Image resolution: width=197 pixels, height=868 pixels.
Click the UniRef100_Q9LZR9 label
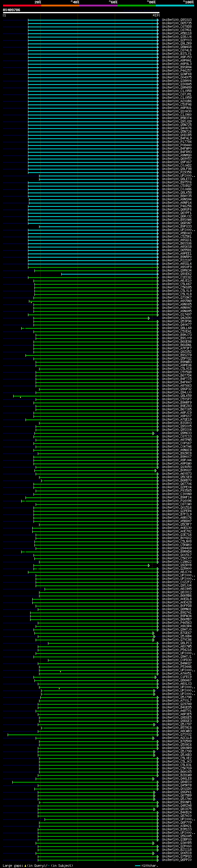point(177,43)
